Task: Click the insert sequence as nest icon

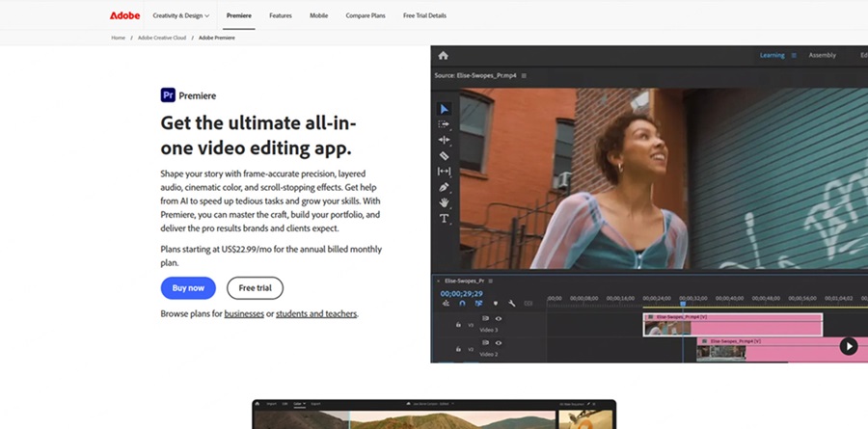Action: click(x=447, y=304)
